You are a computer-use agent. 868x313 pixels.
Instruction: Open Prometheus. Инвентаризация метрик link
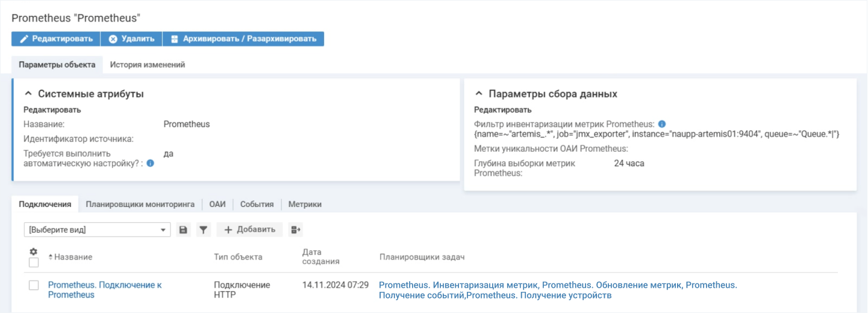tap(459, 285)
